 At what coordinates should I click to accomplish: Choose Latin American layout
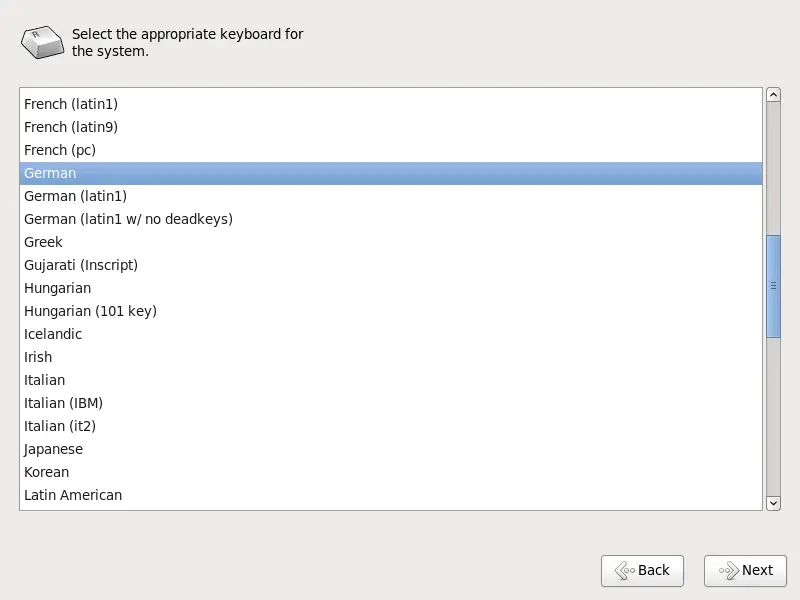pos(391,495)
